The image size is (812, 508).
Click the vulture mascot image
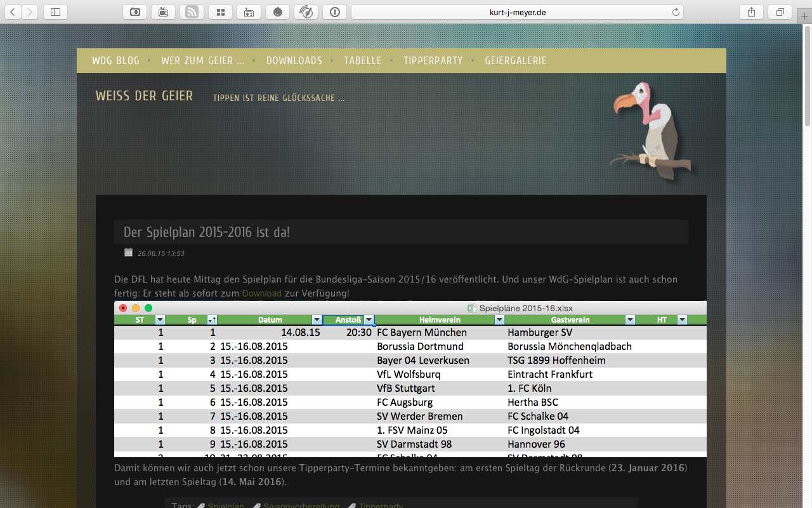pyautogui.click(x=650, y=130)
